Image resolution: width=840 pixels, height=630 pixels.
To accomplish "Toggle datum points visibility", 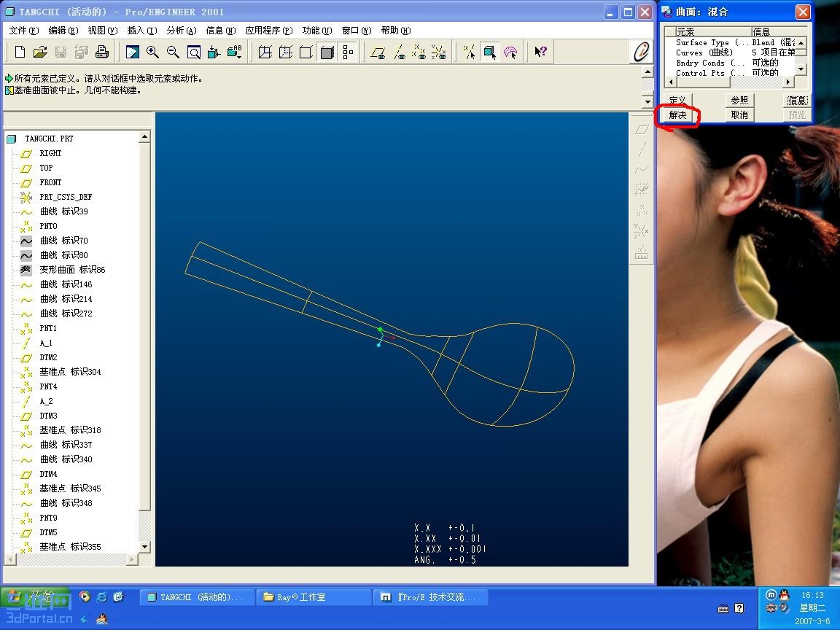I will click(419, 52).
